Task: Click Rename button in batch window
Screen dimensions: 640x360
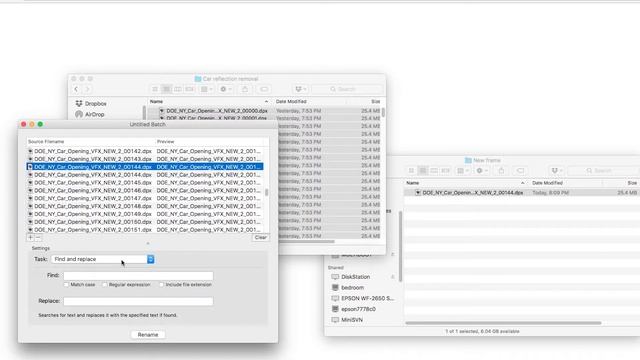Action: (148, 335)
